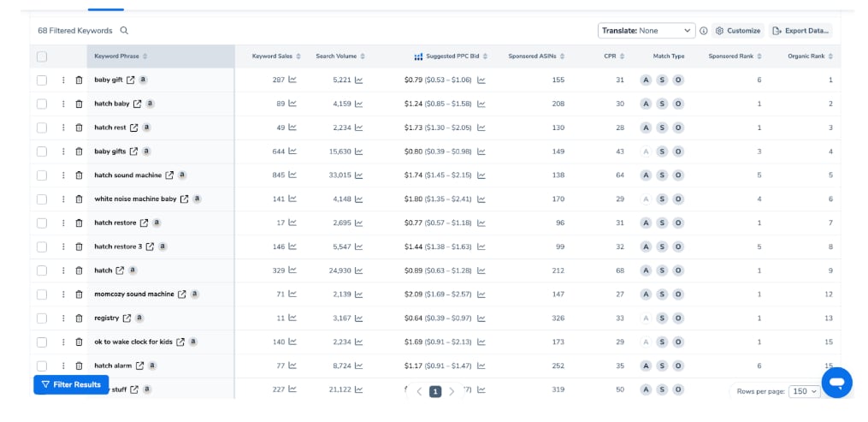
Task: Sort table by Organic Rank header
Action: (x=809, y=56)
